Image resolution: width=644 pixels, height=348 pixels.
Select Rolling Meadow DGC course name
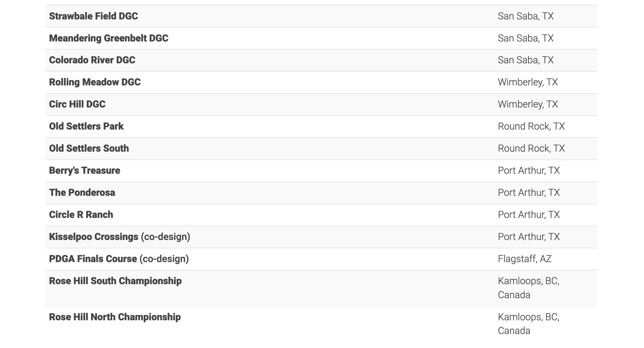tap(95, 82)
